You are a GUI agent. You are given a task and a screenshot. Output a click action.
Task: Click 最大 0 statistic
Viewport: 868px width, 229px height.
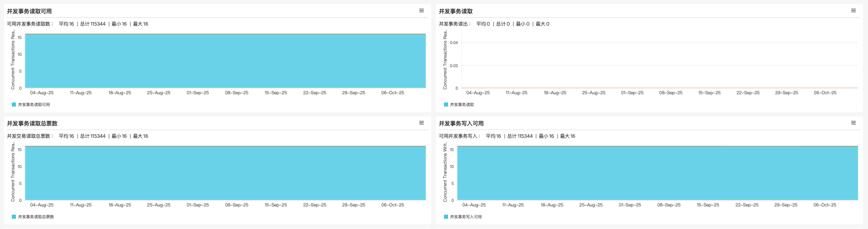point(542,24)
